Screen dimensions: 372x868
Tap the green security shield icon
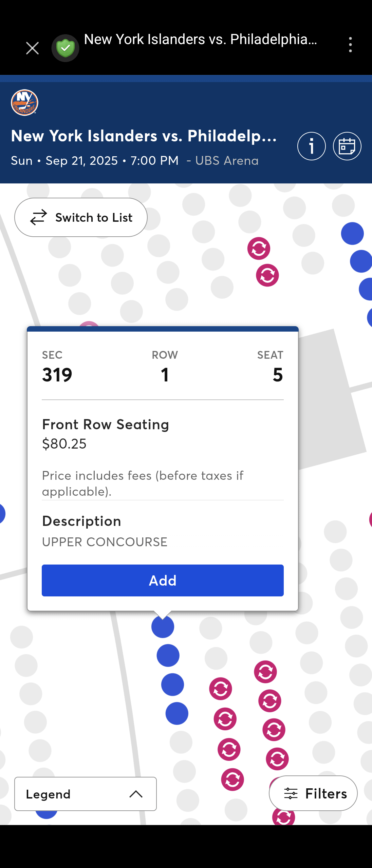tap(65, 48)
